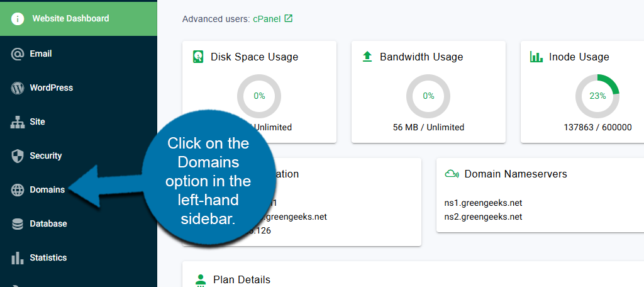
Task: Click the Database stack icon
Action: [18, 224]
